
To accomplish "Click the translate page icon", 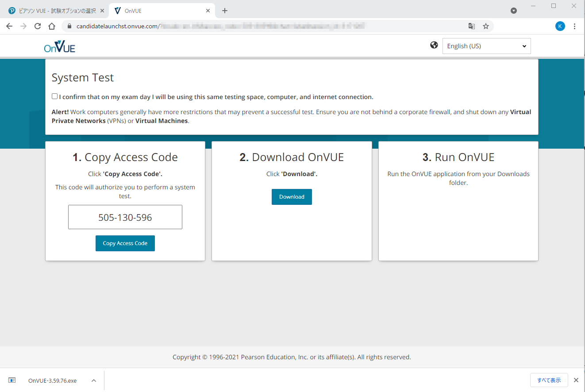I will coord(472,26).
